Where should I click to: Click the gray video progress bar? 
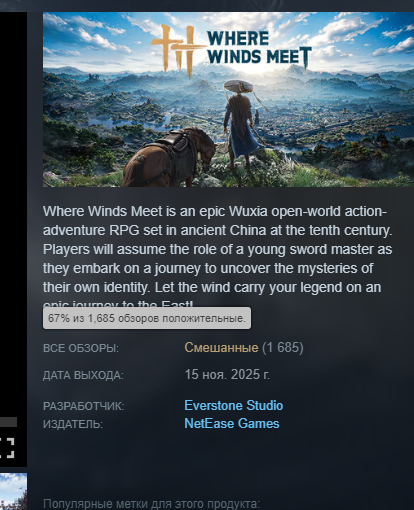tap(8, 422)
